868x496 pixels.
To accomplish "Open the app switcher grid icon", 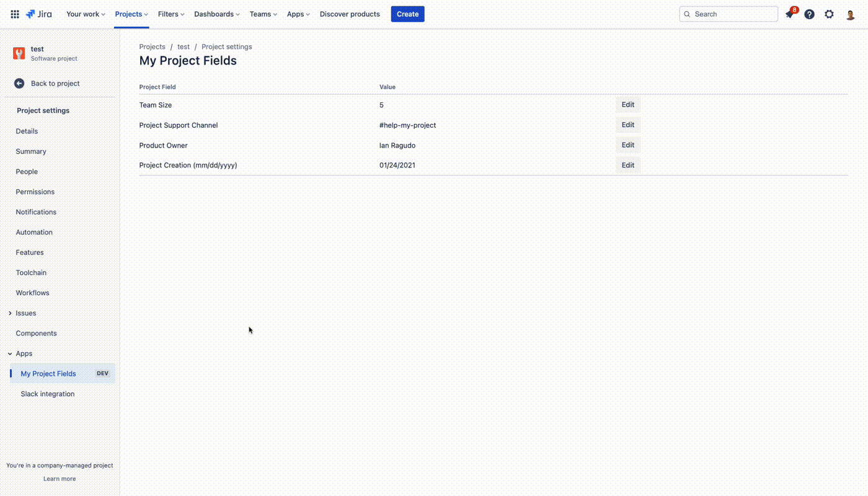I will [15, 14].
